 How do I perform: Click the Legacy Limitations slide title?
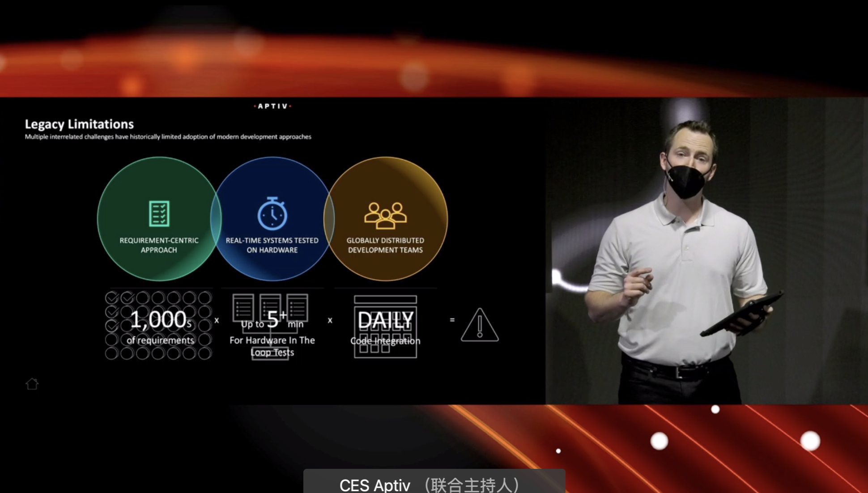pyautogui.click(x=79, y=124)
